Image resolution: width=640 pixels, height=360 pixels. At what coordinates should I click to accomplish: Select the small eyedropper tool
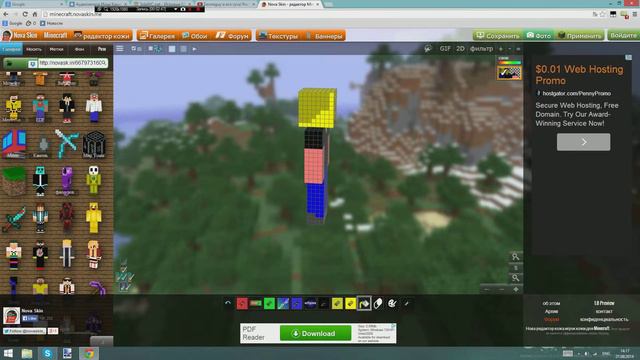click(406, 304)
